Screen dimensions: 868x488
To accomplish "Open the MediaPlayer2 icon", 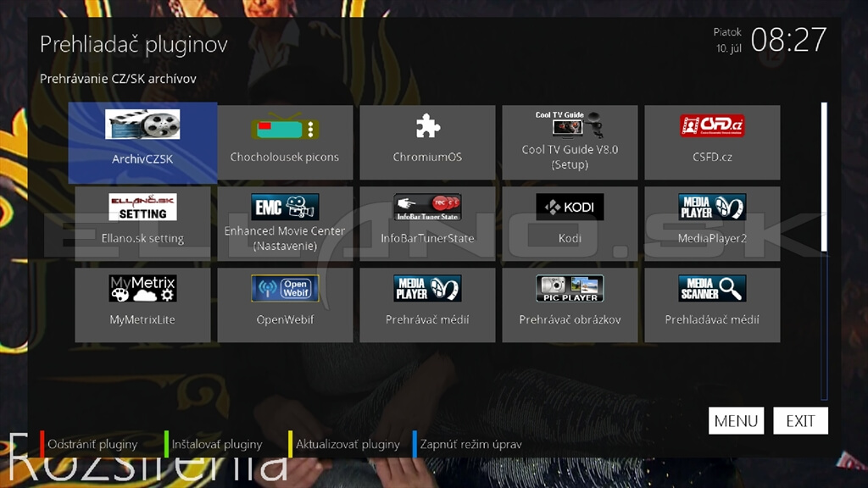I will tap(712, 207).
